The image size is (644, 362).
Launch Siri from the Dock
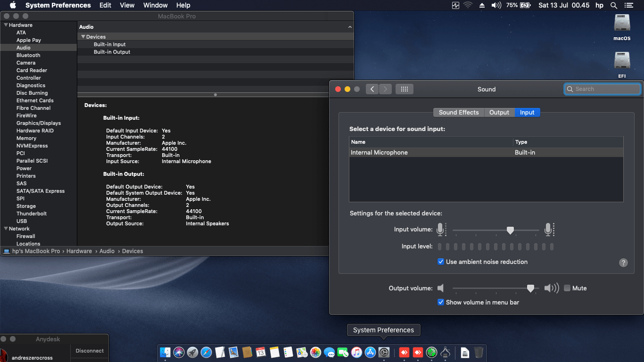click(x=179, y=352)
